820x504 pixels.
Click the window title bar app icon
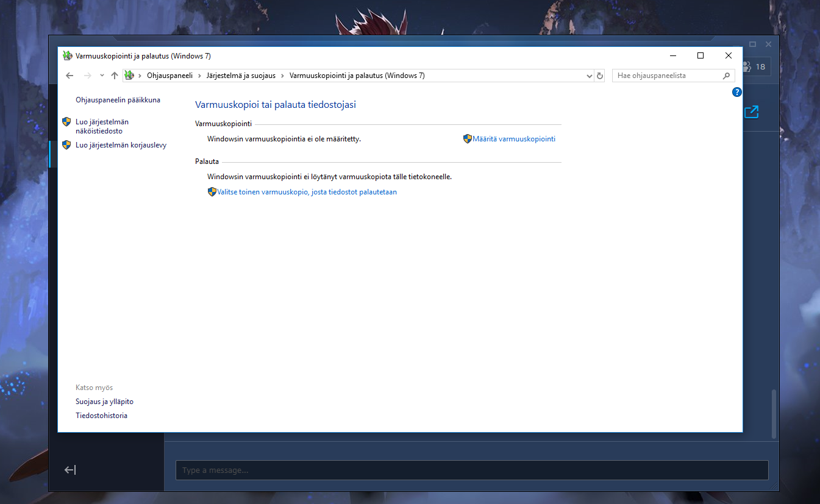pos(67,55)
